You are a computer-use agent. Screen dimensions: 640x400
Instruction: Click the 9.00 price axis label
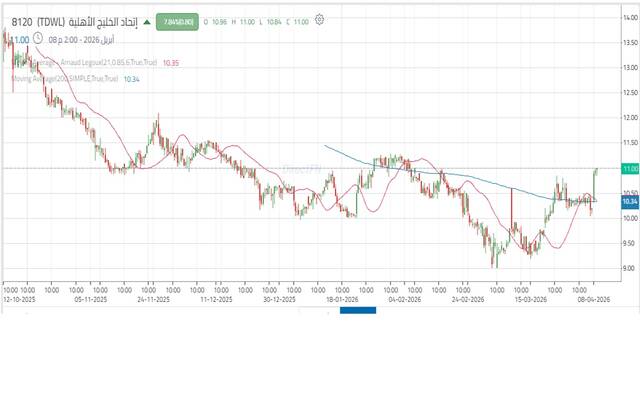pyautogui.click(x=629, y=268)
